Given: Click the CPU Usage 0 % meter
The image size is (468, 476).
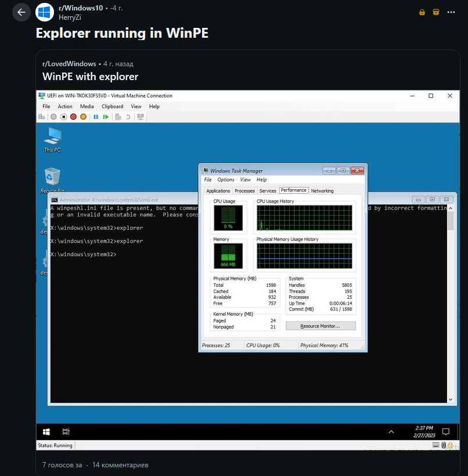Looking at the screenshot, I should pyautogui.click(x=228, y=218).
